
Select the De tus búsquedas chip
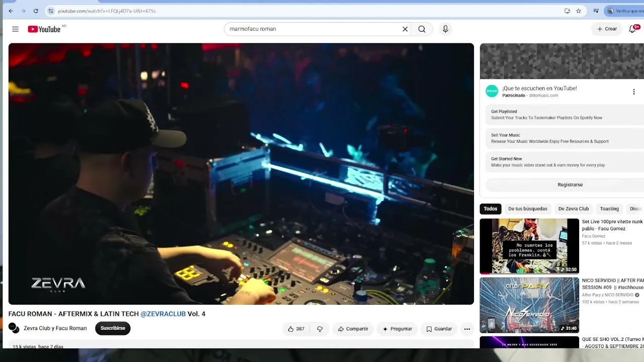pyautogui.click(x=528, y=209)
